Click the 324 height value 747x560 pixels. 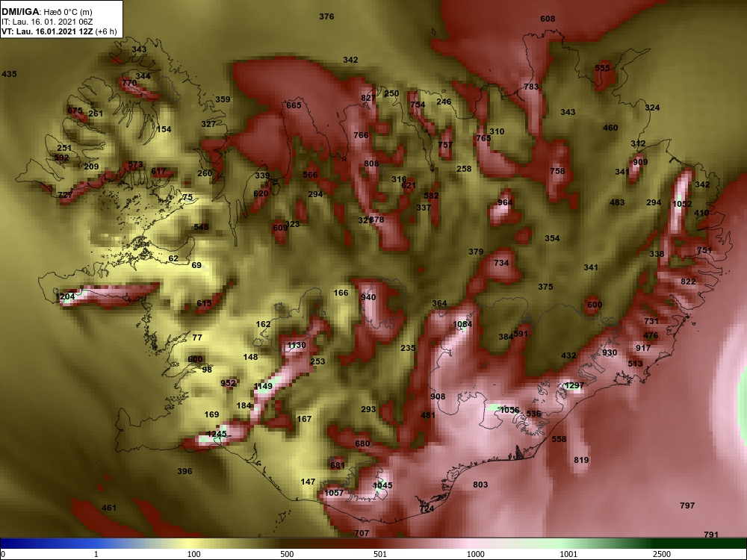pos(652,108)
